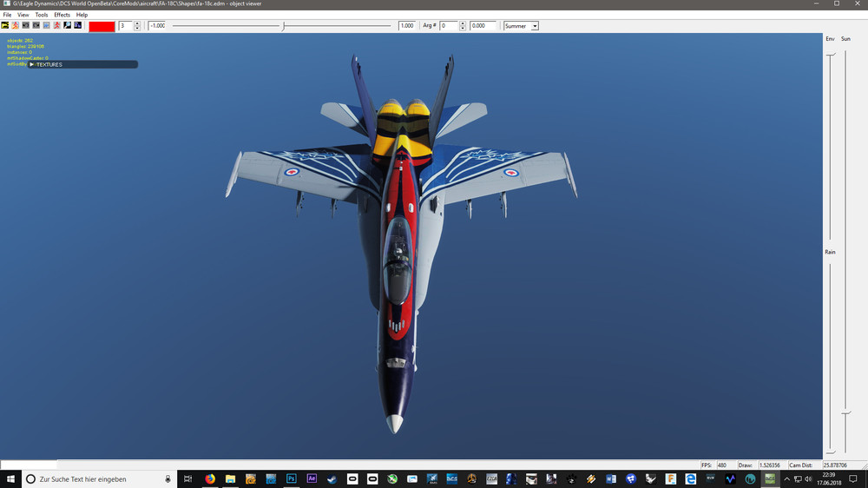
Task: Click the Sun vertical slider handle
Action: pyautogui.click(x=845, y=413)
